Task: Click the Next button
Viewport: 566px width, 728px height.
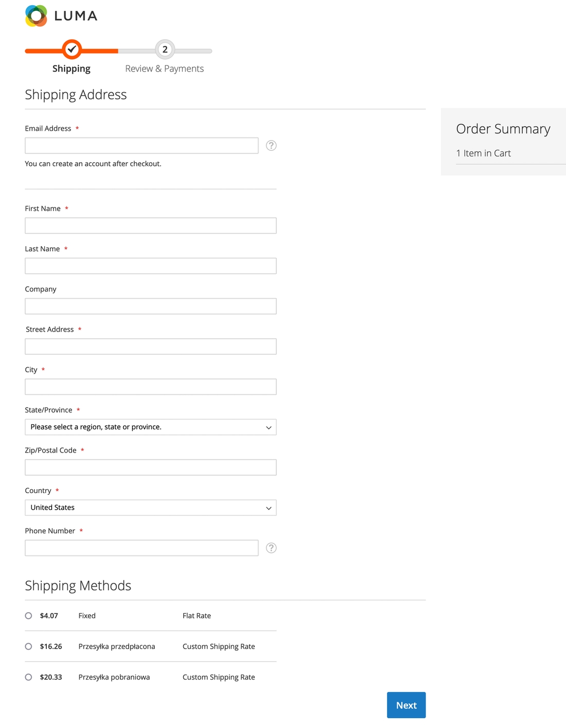Action: tap(406, 705)
